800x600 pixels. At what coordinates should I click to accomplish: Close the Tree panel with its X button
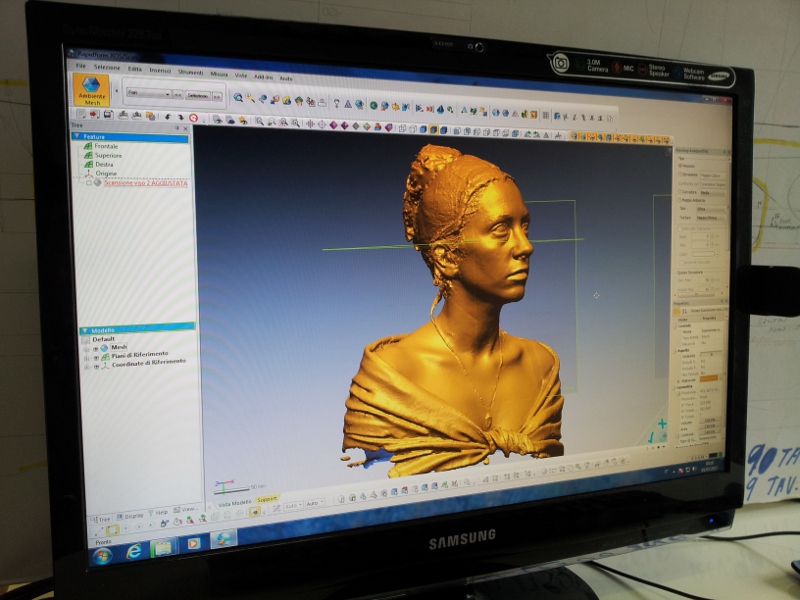tap(185, 129)
